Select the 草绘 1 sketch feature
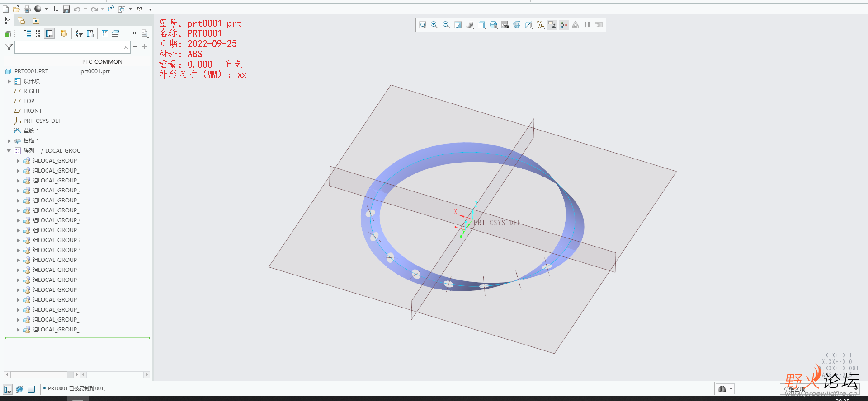868x401 pixels. coord(31,131)
